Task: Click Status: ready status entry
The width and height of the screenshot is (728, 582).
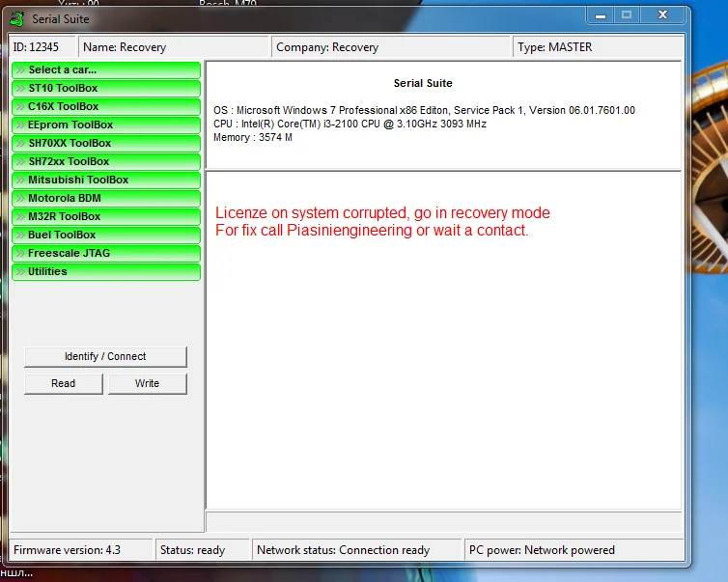Action: [x=203, y=550]
